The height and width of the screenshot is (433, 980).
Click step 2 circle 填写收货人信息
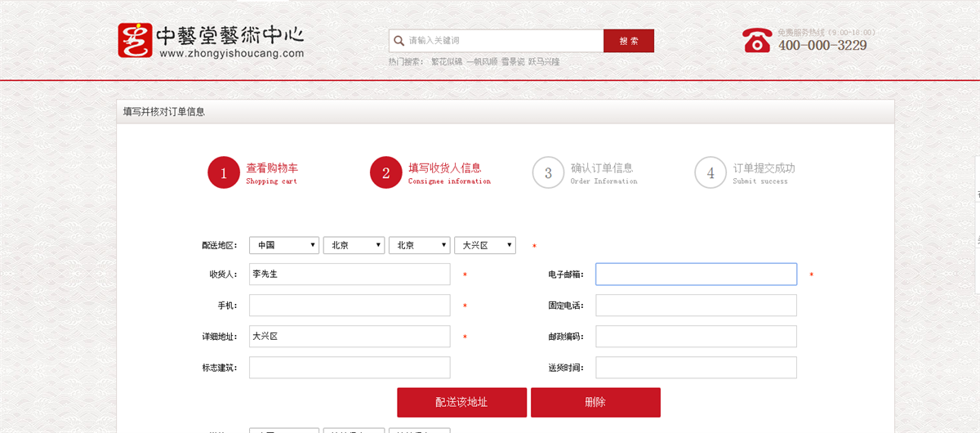pos(385,172)
